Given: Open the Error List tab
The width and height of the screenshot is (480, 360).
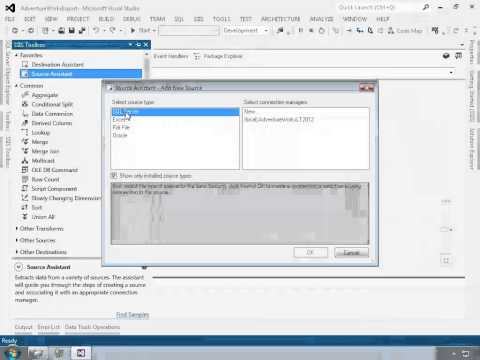Looking at the screenshot, I should [48, 327].
